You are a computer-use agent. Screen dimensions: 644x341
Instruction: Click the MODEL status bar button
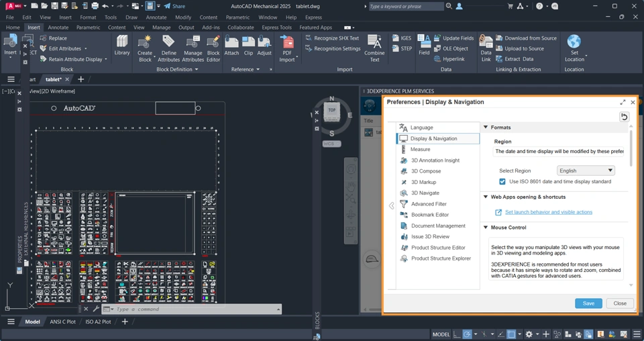pyautogui.click(x=441, y=334)
